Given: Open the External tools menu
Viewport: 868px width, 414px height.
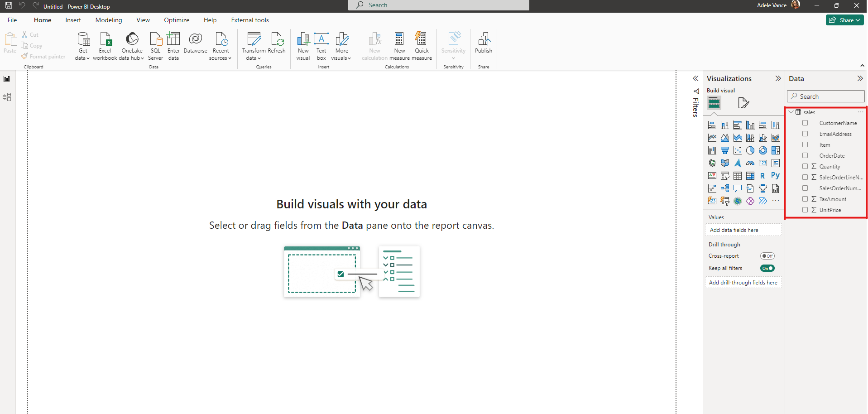Looking at the screenshot, I should point(250,20).
